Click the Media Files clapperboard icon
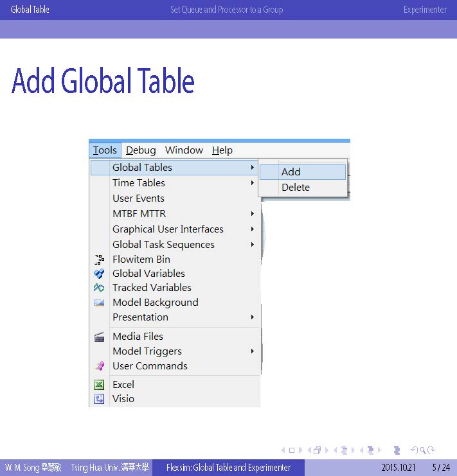457x476 pixels. point(99,337)
